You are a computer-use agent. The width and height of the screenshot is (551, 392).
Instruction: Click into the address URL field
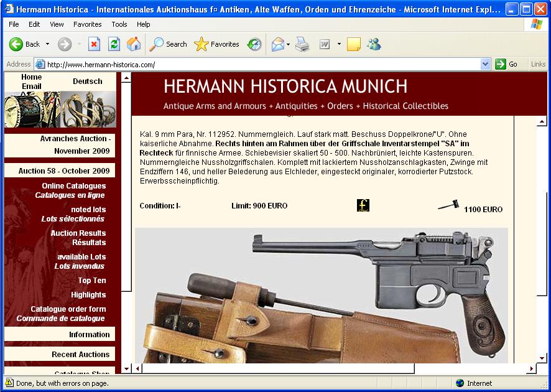click(263, 64)
